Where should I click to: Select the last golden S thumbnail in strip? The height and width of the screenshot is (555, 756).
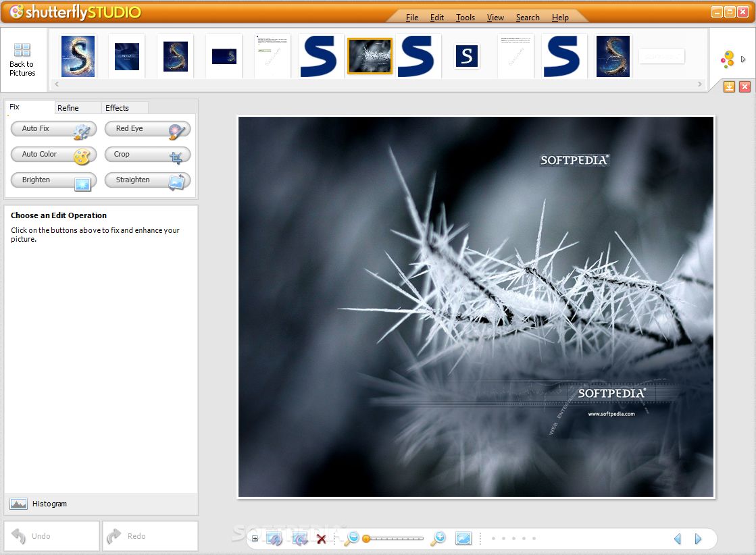coord(613,56)
